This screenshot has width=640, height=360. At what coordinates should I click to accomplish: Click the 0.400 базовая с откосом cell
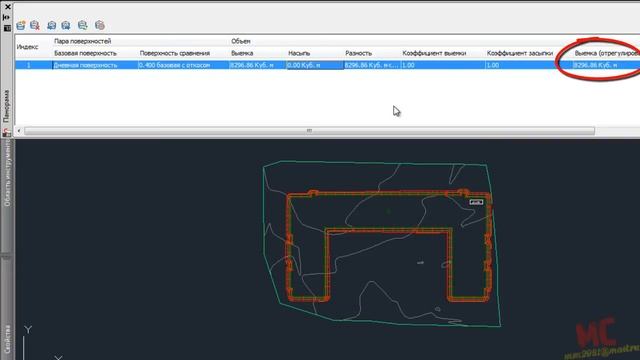point(183,65)
